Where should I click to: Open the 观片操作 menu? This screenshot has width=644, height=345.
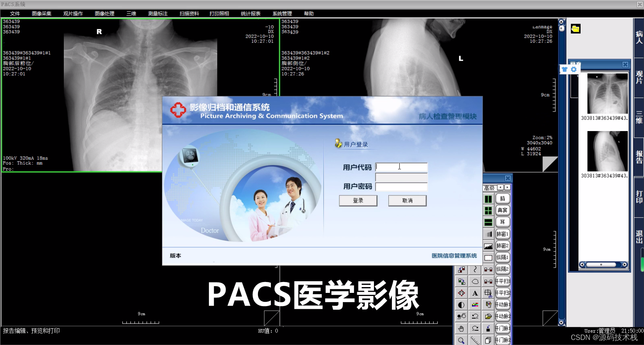click(x=73, y=14)
